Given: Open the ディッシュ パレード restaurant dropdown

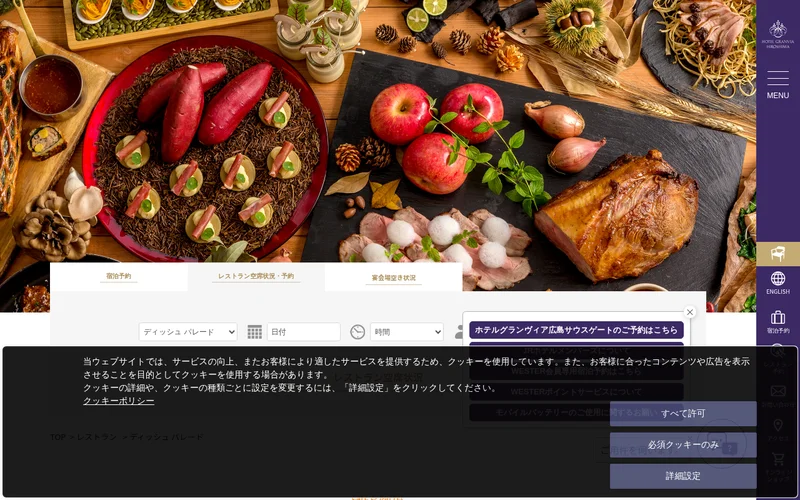Looking at the screenshot, I should [x=188, y=332].
